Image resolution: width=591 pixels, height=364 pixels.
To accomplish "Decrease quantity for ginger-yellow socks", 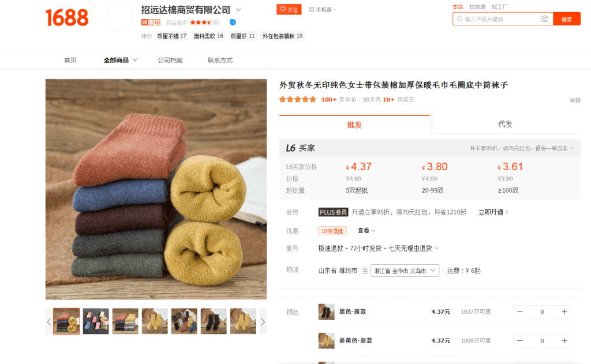I will [520, 341].
